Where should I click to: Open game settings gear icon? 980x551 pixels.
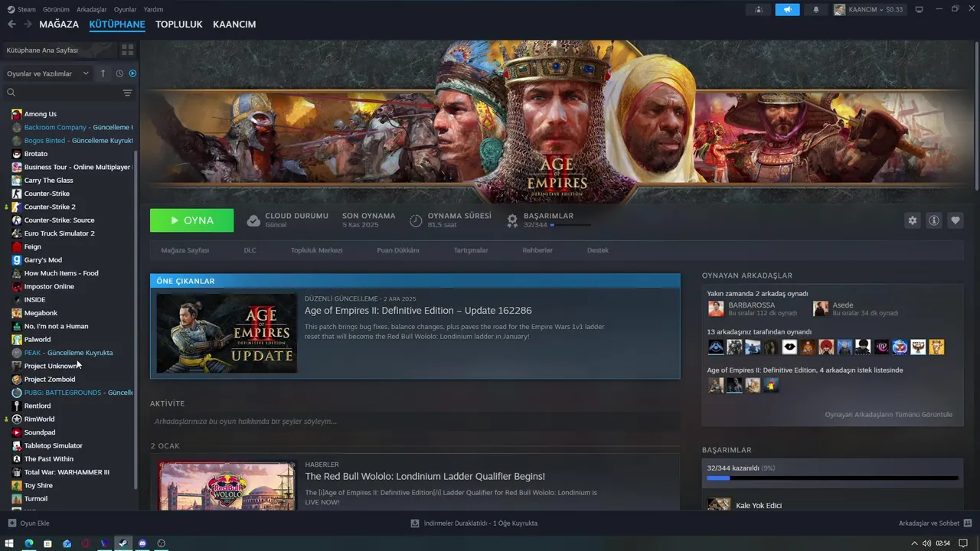tap(912, 220)
